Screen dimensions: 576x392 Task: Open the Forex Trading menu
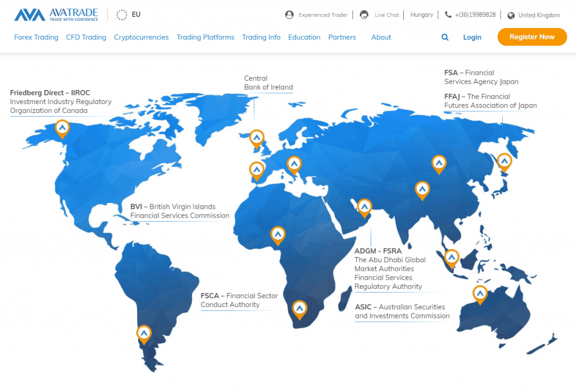pos(36,37)
